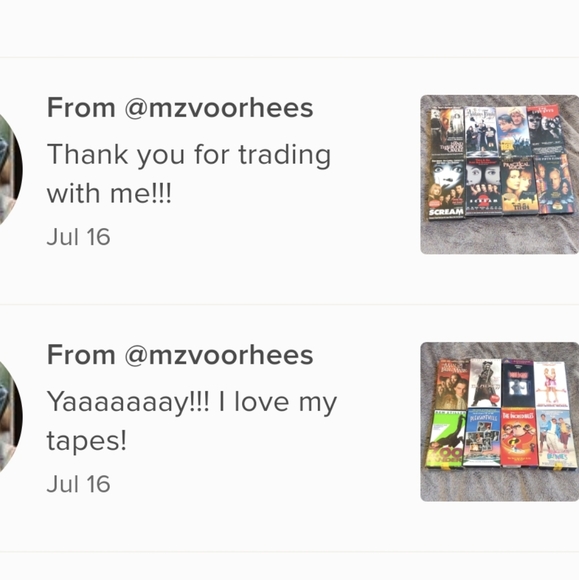Select the 'Thank you for trading with me!!!' message

point(189,174)
